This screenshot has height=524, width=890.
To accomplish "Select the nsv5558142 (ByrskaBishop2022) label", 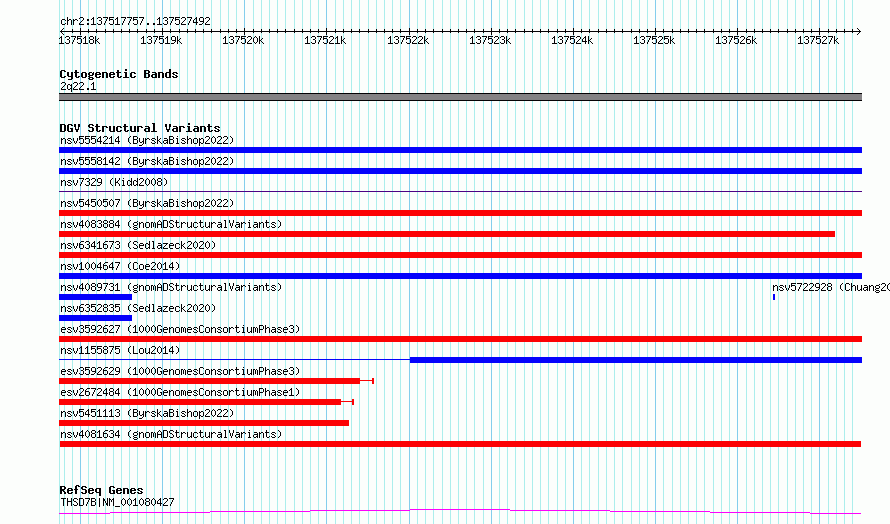I will tap(147, 161).
